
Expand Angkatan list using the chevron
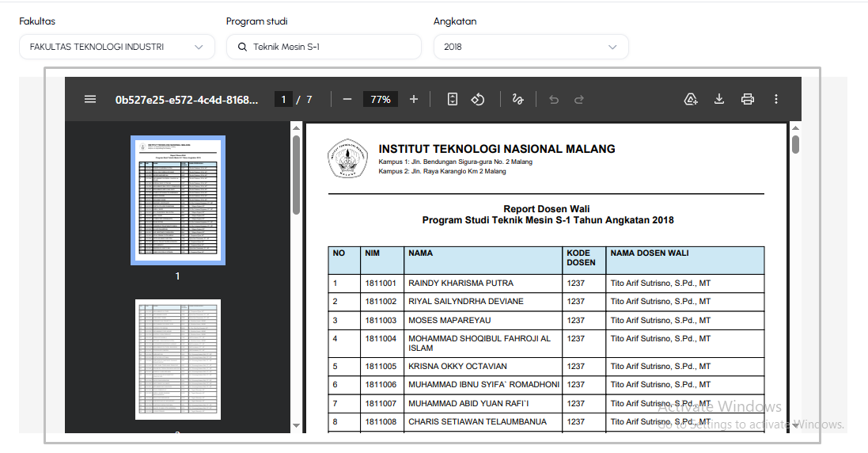pos(612,47)
